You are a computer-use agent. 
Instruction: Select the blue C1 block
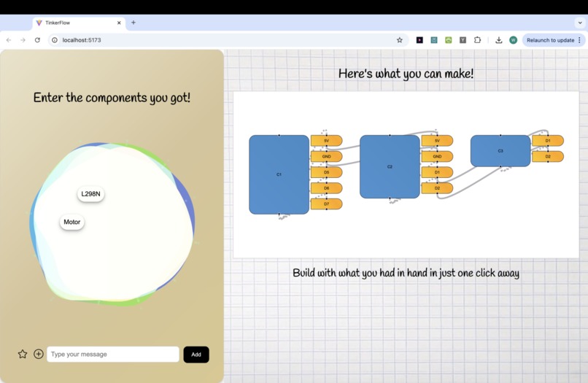pyautogui.click(x=279, y=174)
